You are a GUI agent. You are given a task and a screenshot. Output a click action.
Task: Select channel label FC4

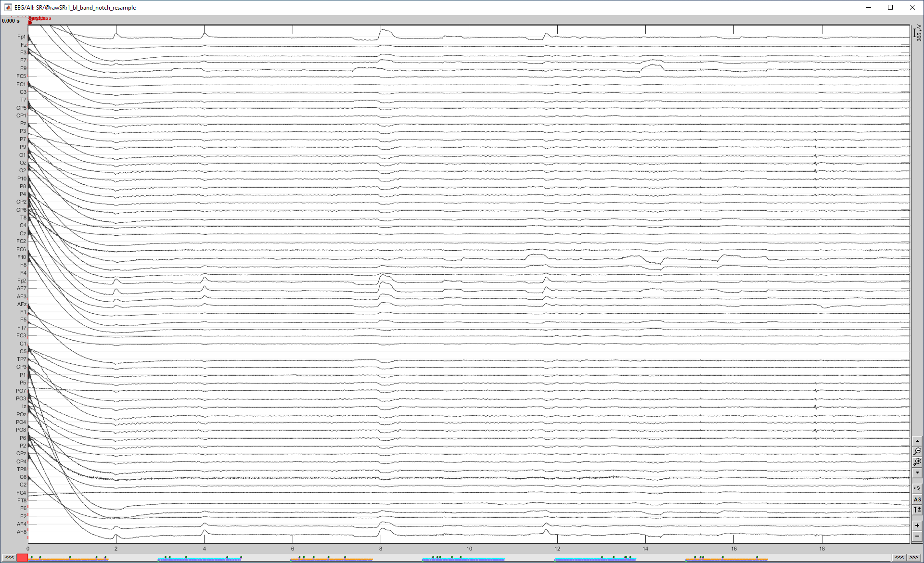21,493
